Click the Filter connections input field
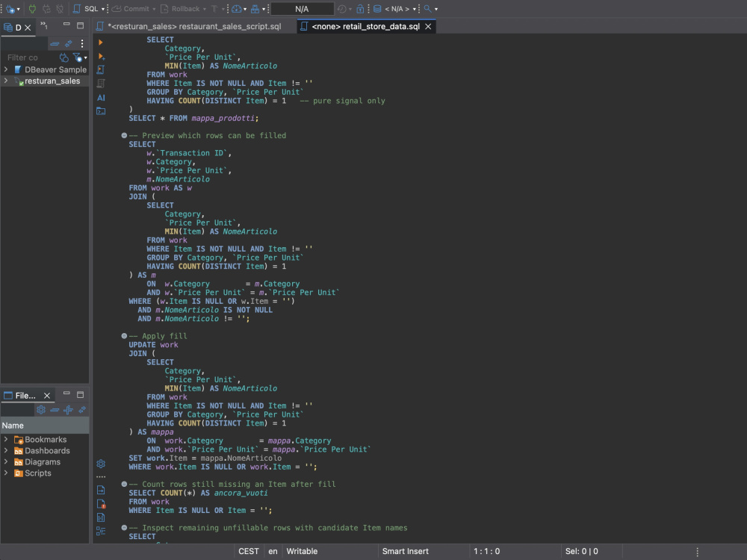Image resolution: width=747 pixels, height=560 pixels. click(30, 57)
